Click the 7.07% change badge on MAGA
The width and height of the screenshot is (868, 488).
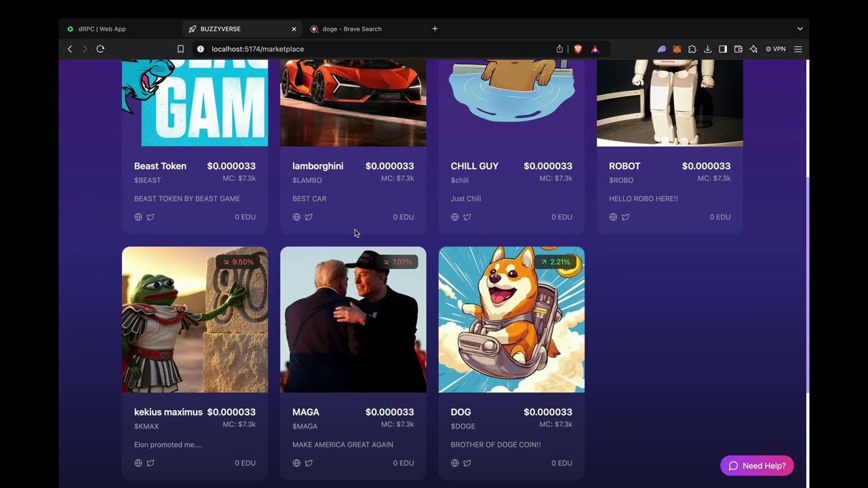pyautogui.click(x=397, y=262)
